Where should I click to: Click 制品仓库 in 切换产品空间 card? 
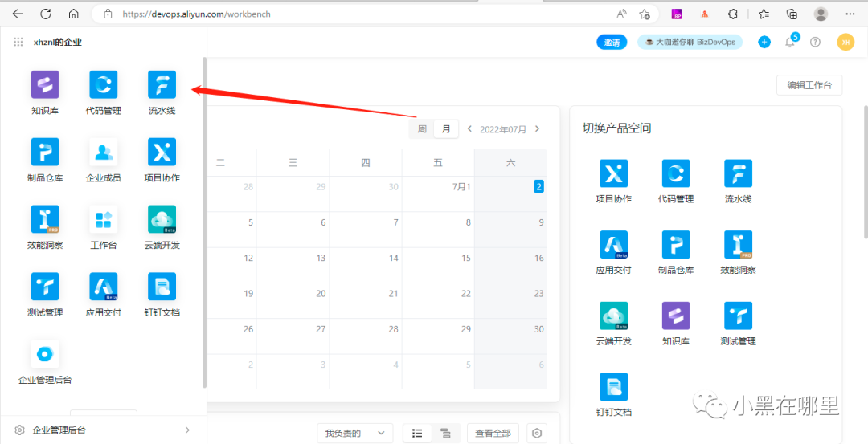(x=676, y=253)
